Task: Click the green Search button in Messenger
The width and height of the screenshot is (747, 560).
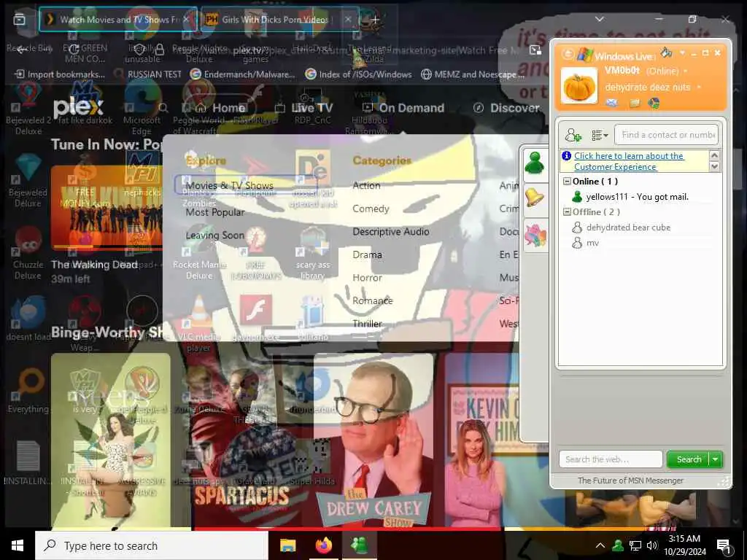Action: (x=689, y=459)
